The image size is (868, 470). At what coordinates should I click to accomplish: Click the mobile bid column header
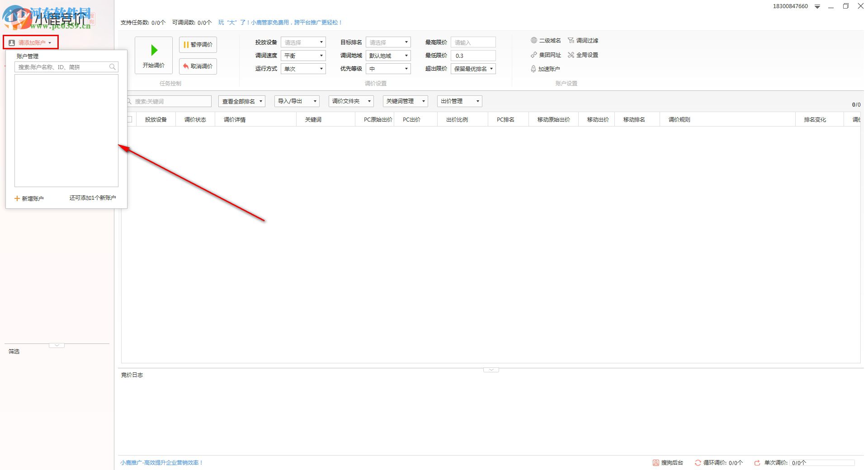(x=597, y=120)
